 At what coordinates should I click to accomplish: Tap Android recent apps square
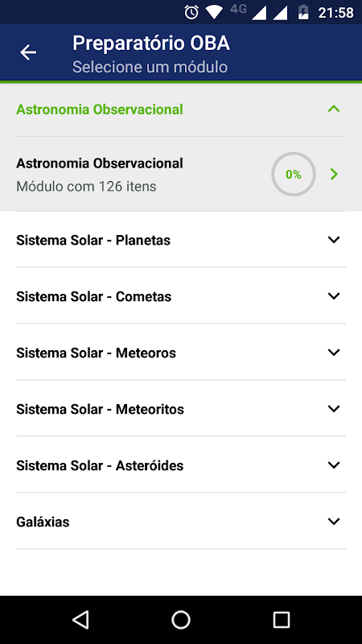[x=282, y=619]
